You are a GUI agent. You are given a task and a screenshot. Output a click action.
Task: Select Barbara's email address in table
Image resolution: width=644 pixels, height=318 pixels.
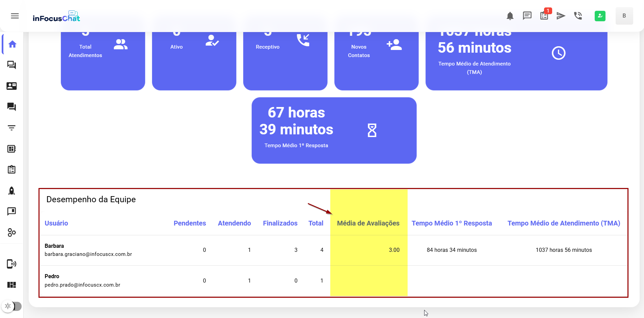(88, 254)
